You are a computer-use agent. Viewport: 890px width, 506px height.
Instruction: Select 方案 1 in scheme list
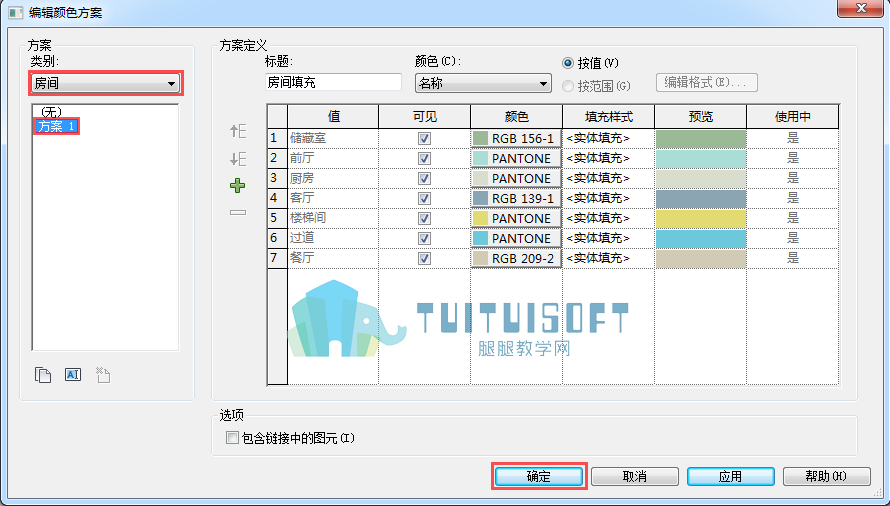pos(56,126)
